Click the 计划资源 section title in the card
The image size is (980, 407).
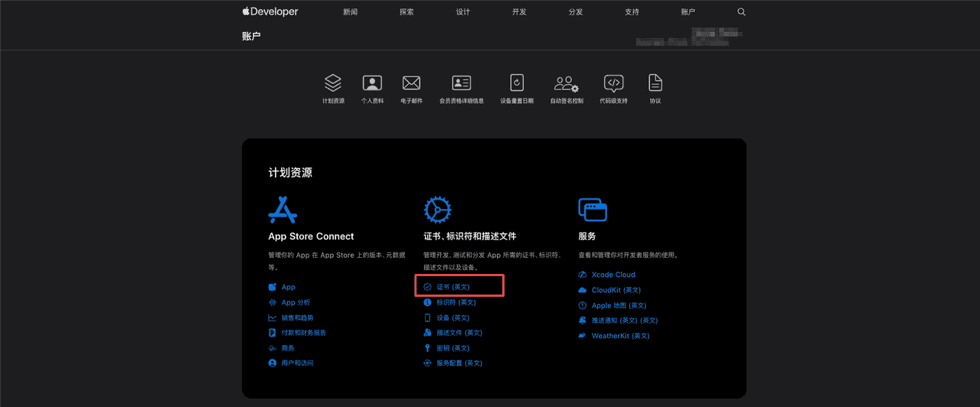coord(290,173)
